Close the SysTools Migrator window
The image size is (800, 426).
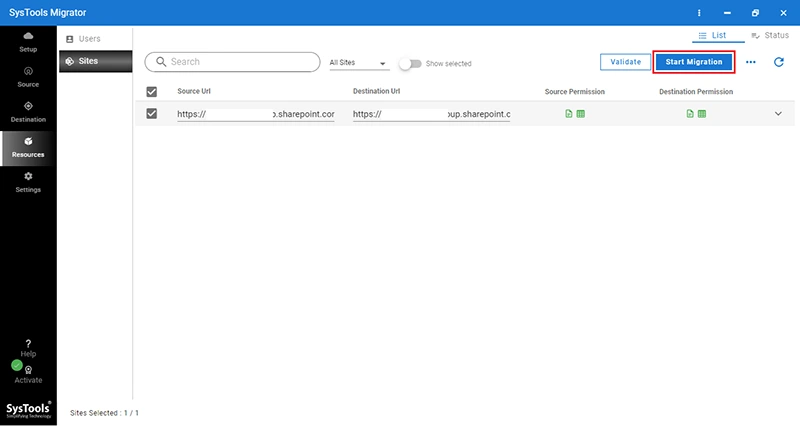[783, 13]
